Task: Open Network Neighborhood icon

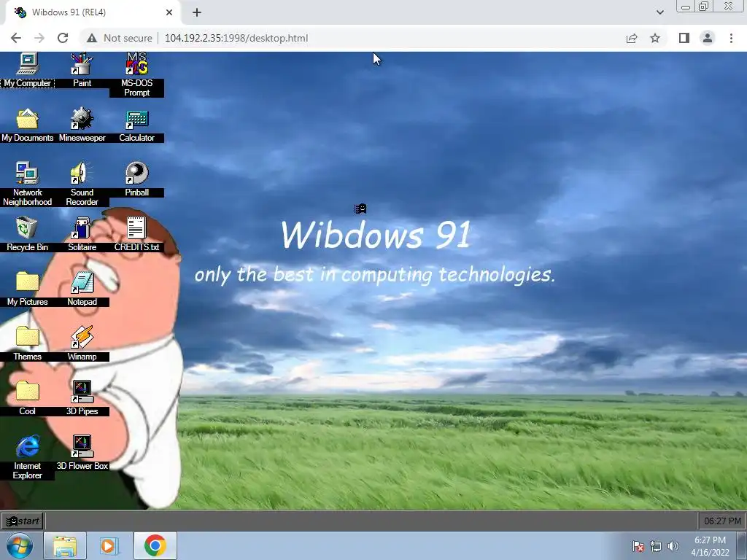Action: tap(27, 184)
